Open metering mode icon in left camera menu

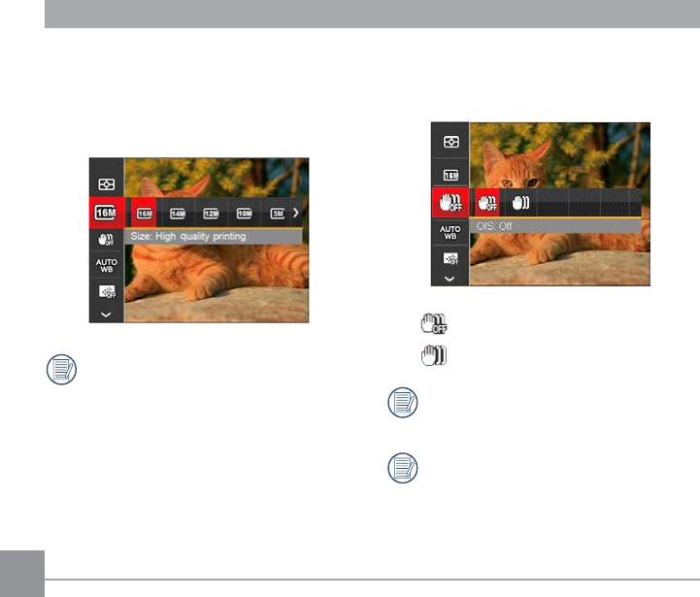click(106, 184)
